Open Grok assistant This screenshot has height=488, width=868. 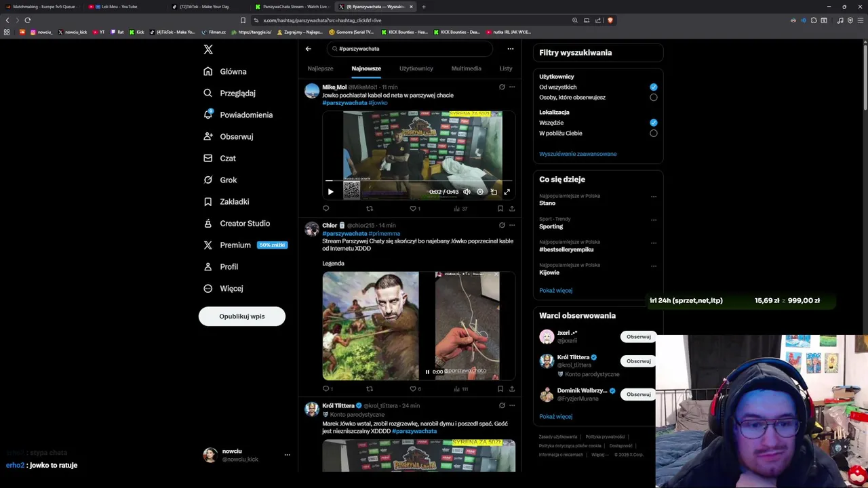[x=220, y=180]
